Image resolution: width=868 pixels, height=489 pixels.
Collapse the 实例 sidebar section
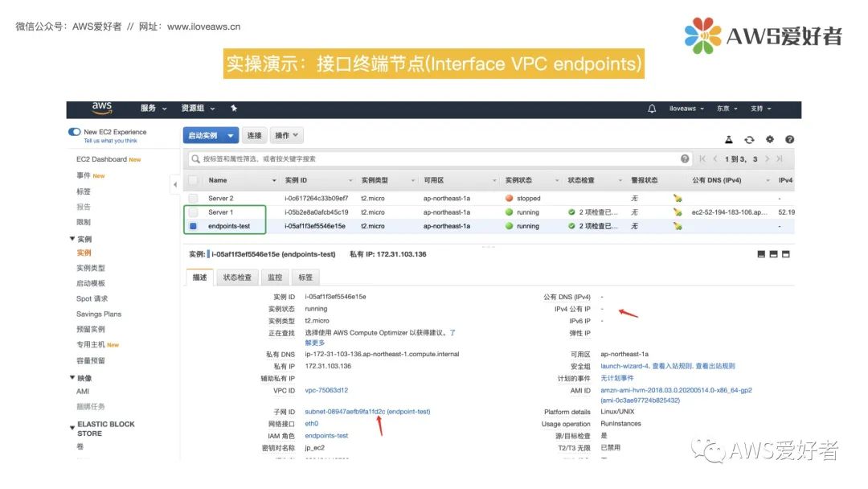click(72, 239)
